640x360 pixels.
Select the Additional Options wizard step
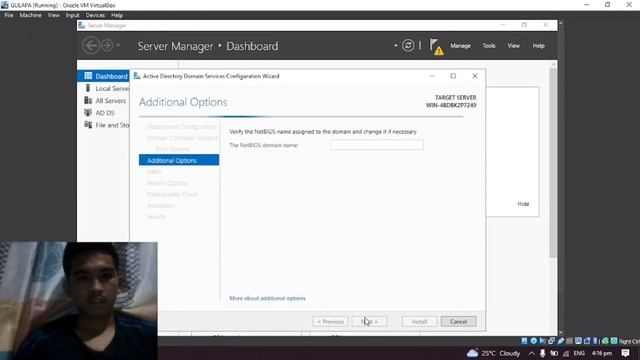pyautogui.click(x=179, y=160)
